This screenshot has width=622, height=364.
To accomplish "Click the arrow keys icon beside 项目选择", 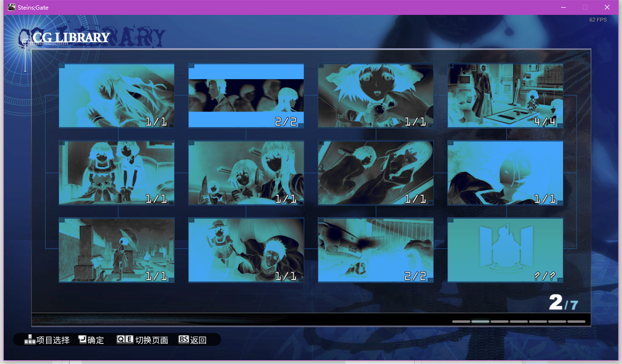I will [x=30, y=340].
